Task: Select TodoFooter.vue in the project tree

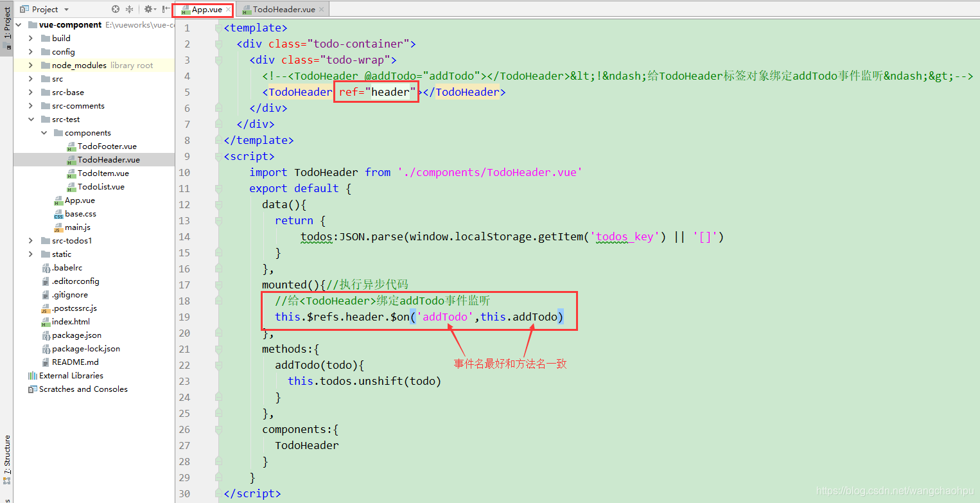Action: coord(107,146)
